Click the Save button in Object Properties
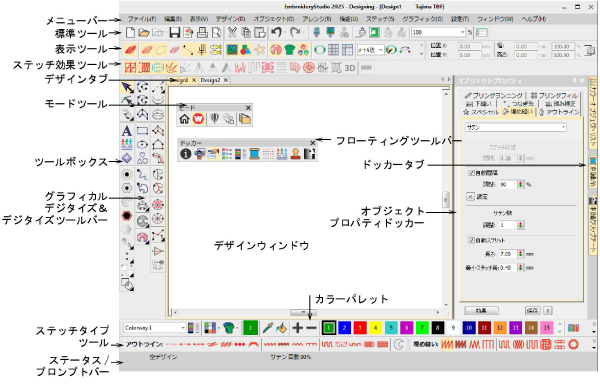600x384 pixels. click(x=533, y=311)
